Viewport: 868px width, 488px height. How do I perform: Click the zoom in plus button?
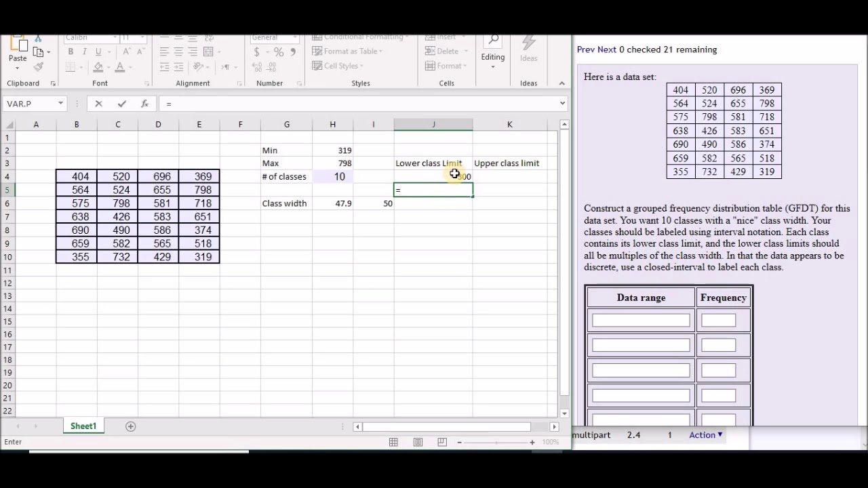point(532,443)
